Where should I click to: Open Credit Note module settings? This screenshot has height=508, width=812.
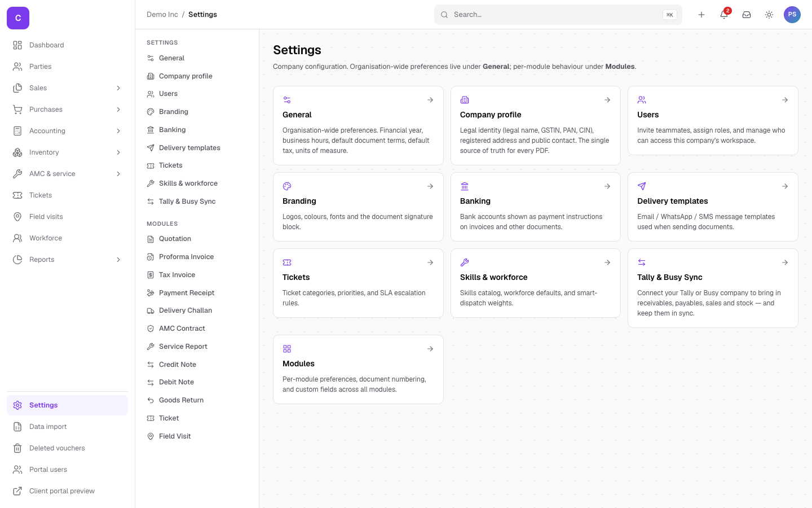click(197, 365)
